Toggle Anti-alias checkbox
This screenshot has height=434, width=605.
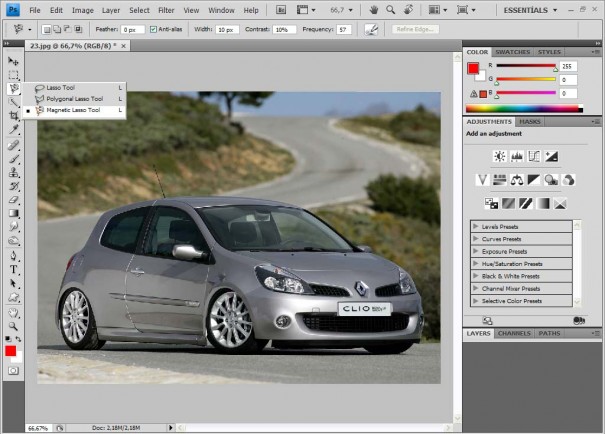(x=153, y=29)
